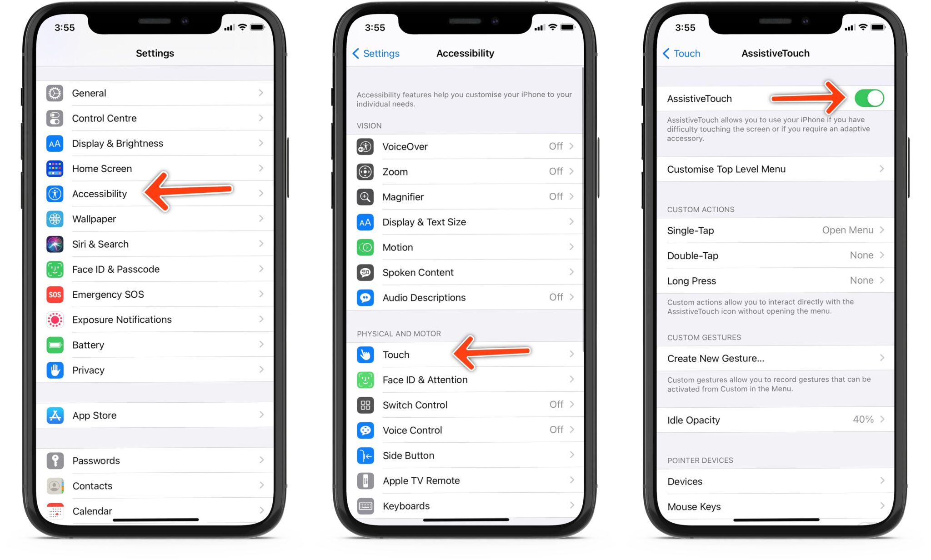The image size is (931, 560).
Task: Tap the Accessibility menu icon
Action: pyautogui.click(x=55, y=194)
